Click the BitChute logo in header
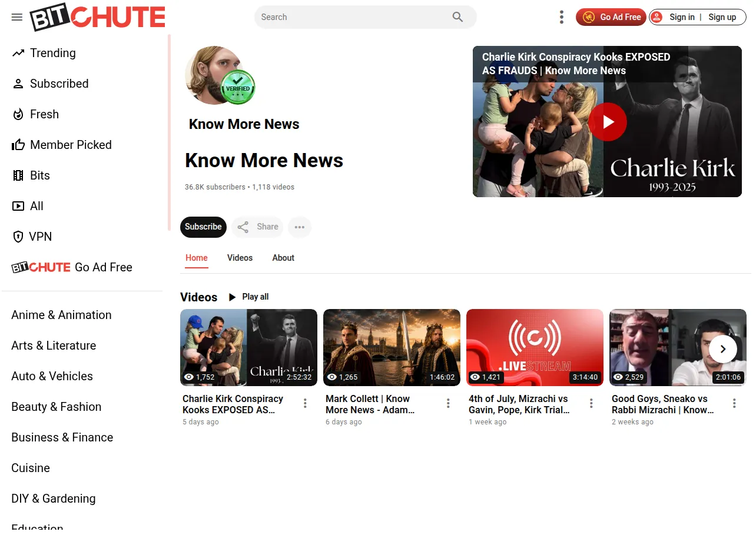Viewport: 756px width, 558px height. (x=98, y=18)
